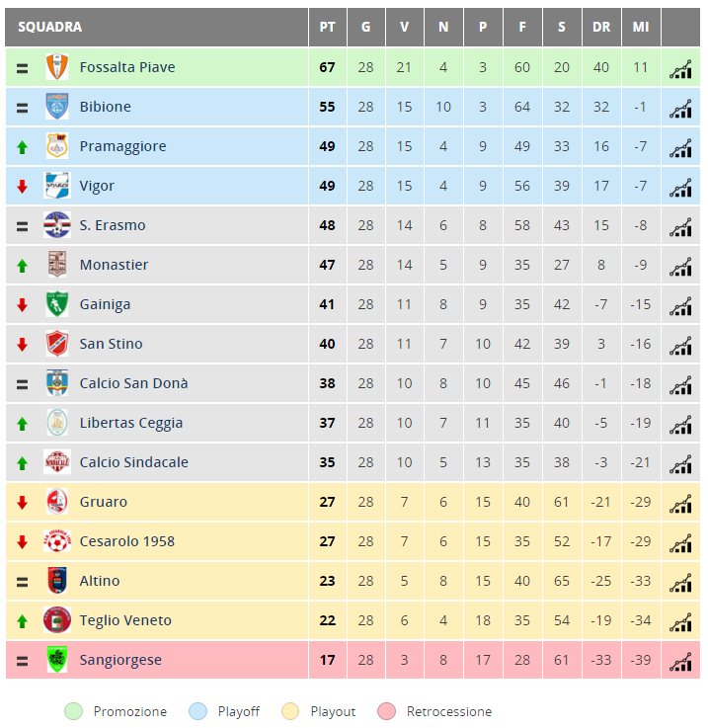Viewport: 708px width, 728px height.
Task: Sort table by PT column header
Action: (327, 27)
